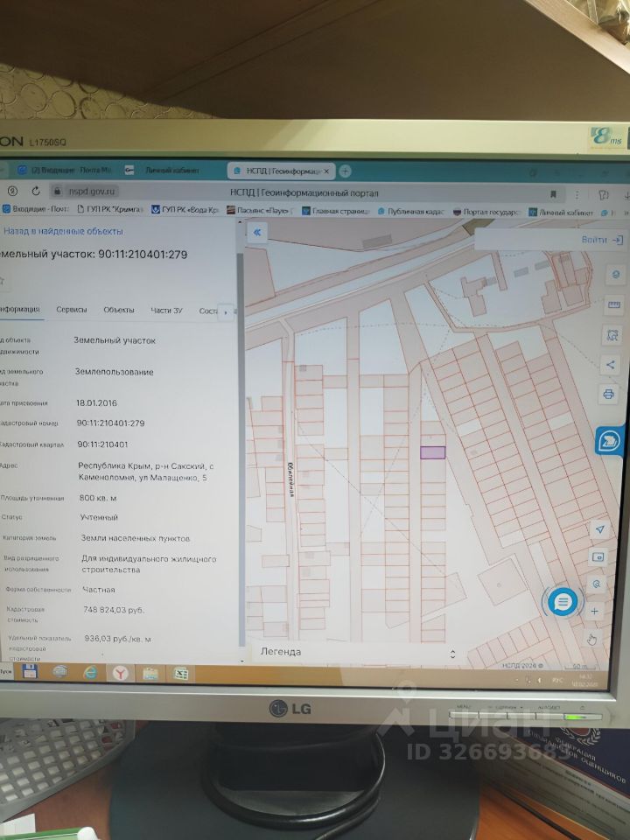Open the map search-by-area tool
630x840 pixels.
click(612, 335)
